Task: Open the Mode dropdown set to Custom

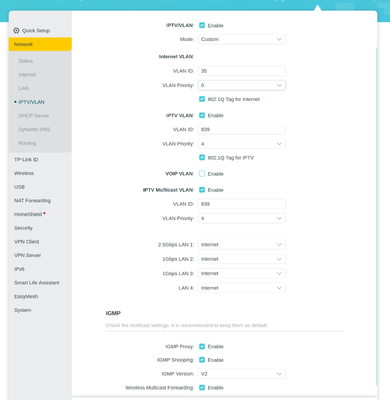Action: coord(242,39)
